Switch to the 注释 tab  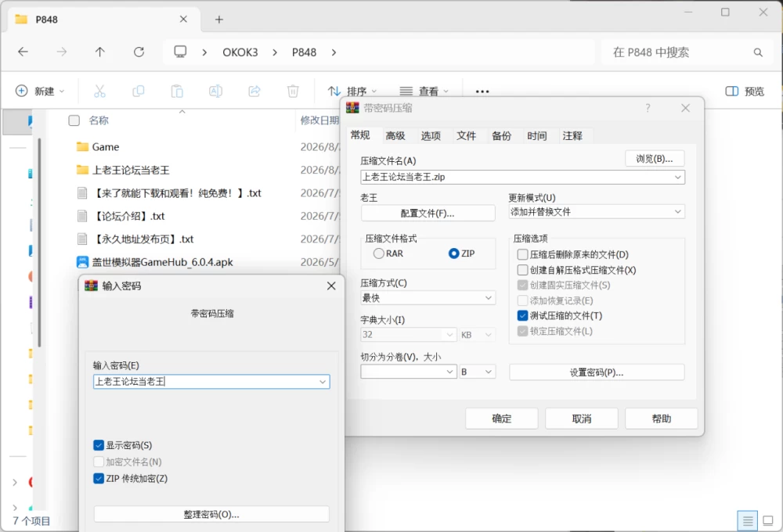(573, 136)
